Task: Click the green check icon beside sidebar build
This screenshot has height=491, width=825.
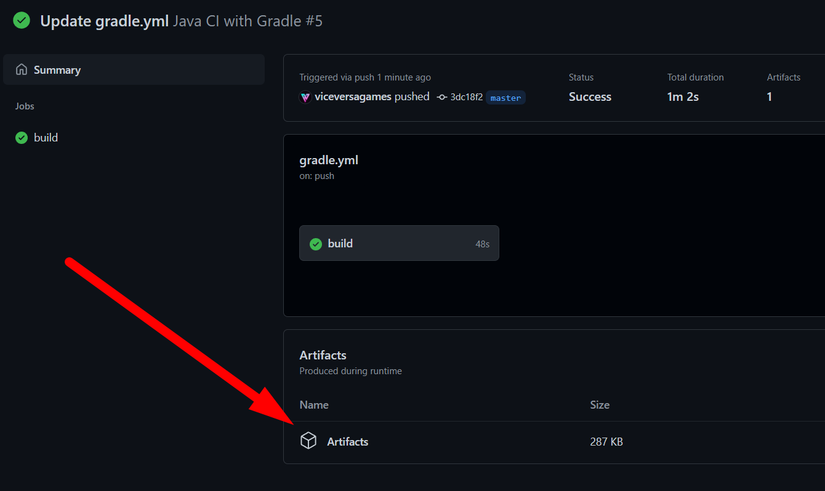Action: tap(22, 138)
